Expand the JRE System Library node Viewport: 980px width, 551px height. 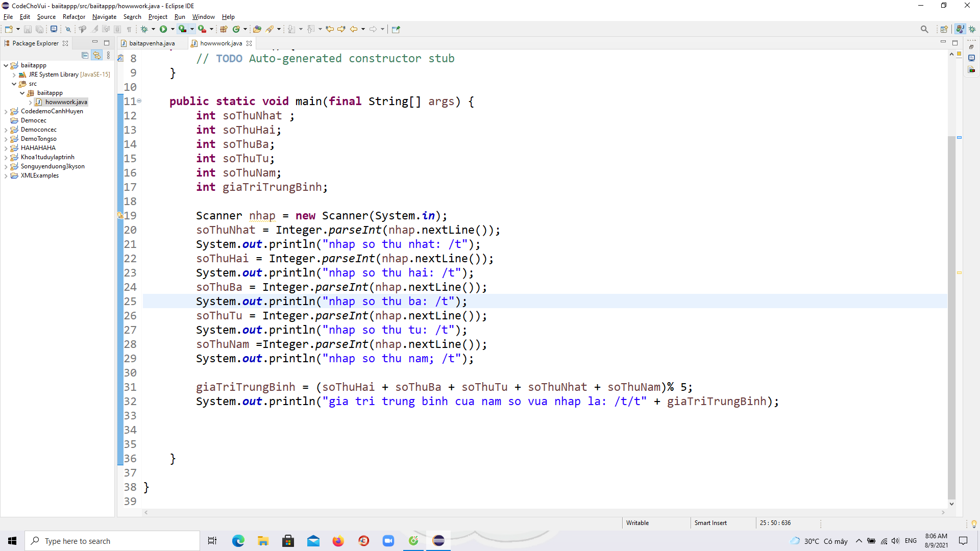tap(14, 74)
